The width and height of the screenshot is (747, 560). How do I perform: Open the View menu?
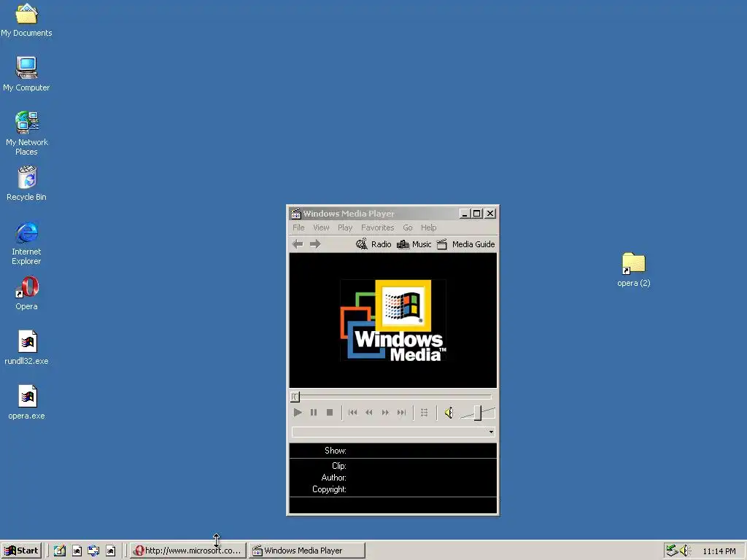321,227
